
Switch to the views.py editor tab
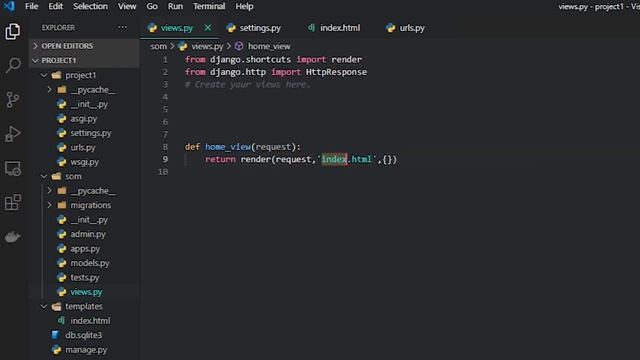tap(176, 28)
